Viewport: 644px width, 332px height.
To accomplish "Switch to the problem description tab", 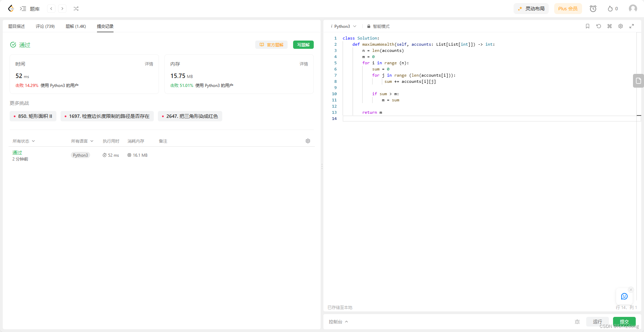I will point(17,26).
